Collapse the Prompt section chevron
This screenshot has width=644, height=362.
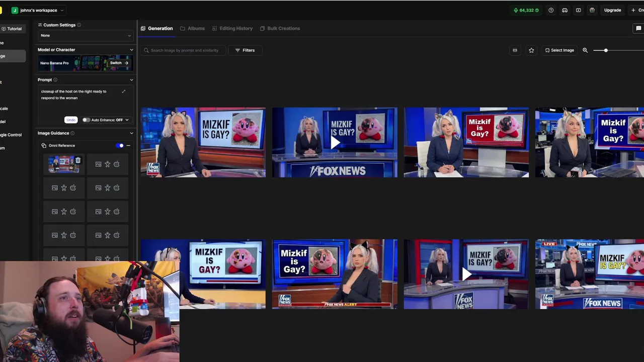(131, 79)
